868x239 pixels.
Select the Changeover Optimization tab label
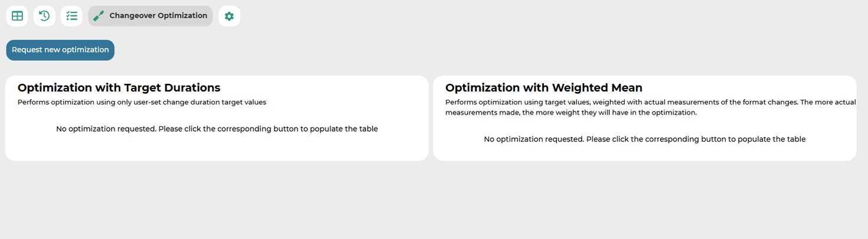[x=158, y=16]
